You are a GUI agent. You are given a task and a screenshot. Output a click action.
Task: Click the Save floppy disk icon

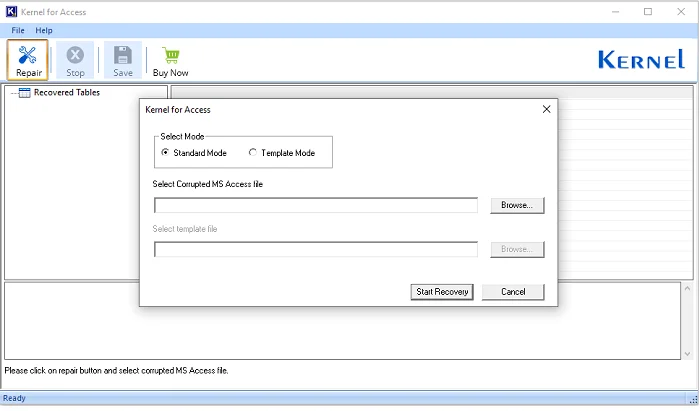click(122, 56)
